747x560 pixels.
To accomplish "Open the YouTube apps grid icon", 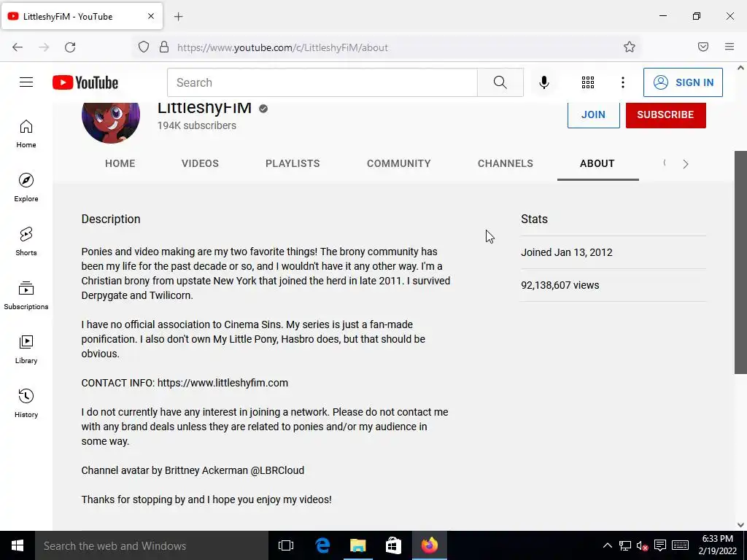I will pyautogui.click(x=588, y=82).
